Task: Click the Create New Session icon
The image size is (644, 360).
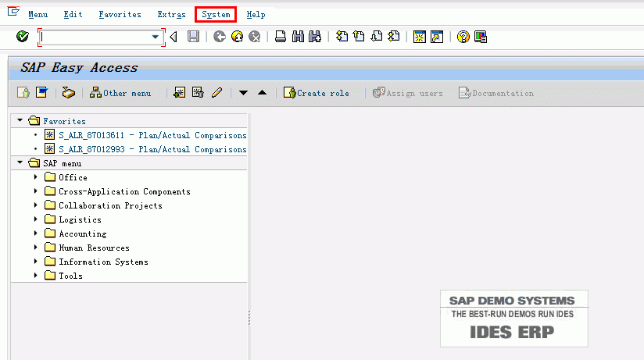Action: tap(420, 37)
